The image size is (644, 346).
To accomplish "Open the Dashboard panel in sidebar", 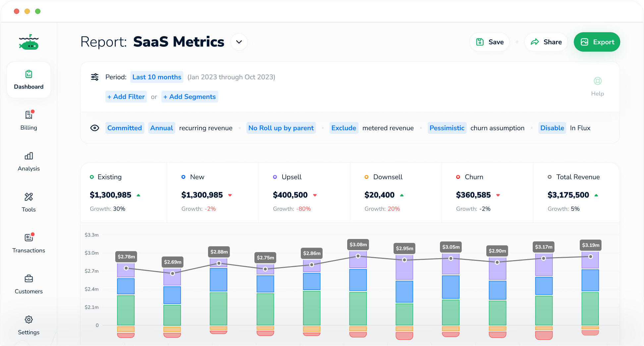I will [x=29, y=80].
